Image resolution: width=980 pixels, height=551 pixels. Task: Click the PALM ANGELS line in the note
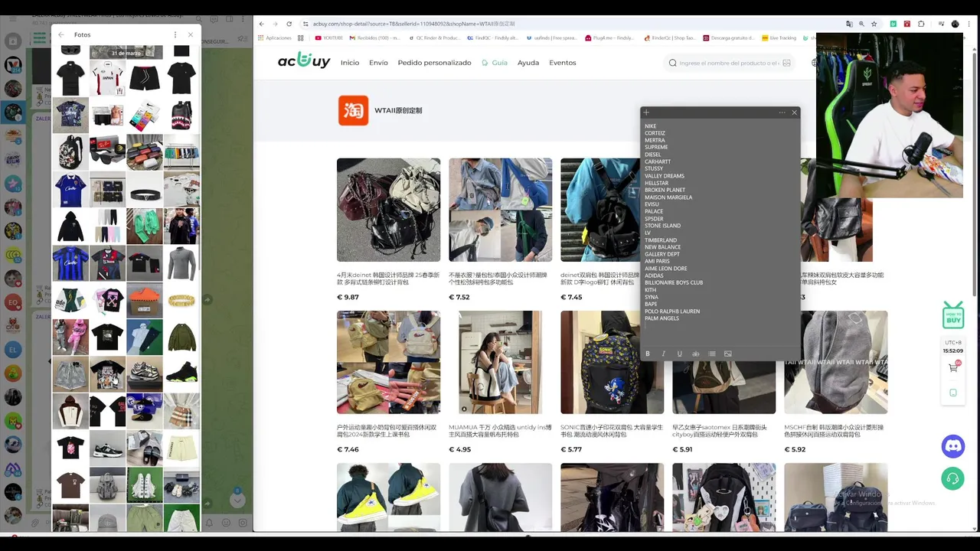click(x=661, y=318)
